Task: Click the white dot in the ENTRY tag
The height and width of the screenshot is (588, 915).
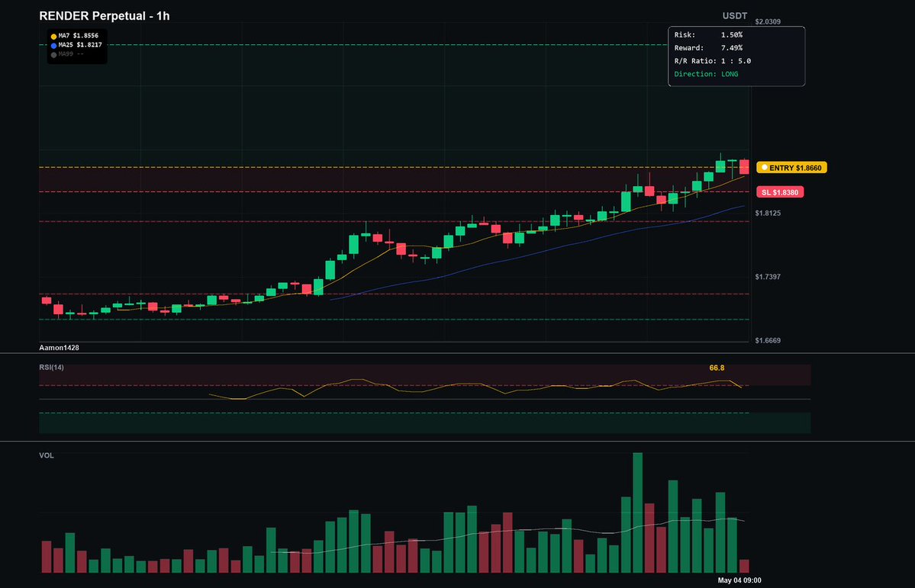Action: (x=765, y=168)
